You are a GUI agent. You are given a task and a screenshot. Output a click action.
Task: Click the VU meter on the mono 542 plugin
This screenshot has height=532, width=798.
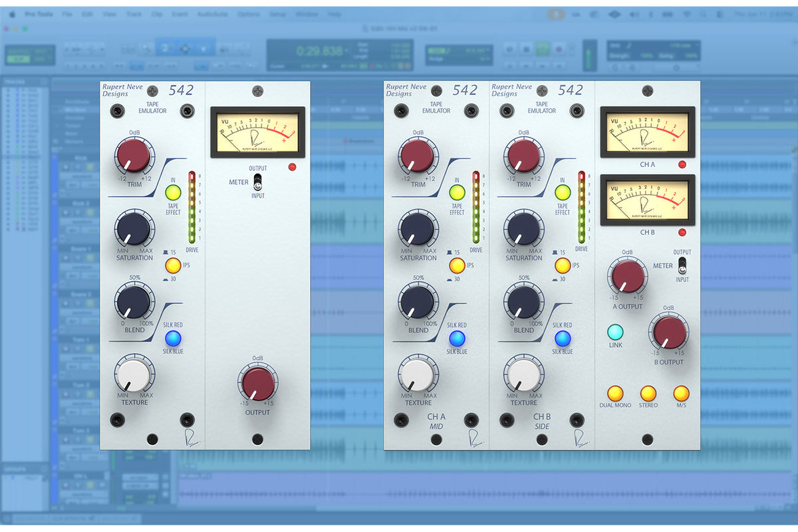(258, 132)
